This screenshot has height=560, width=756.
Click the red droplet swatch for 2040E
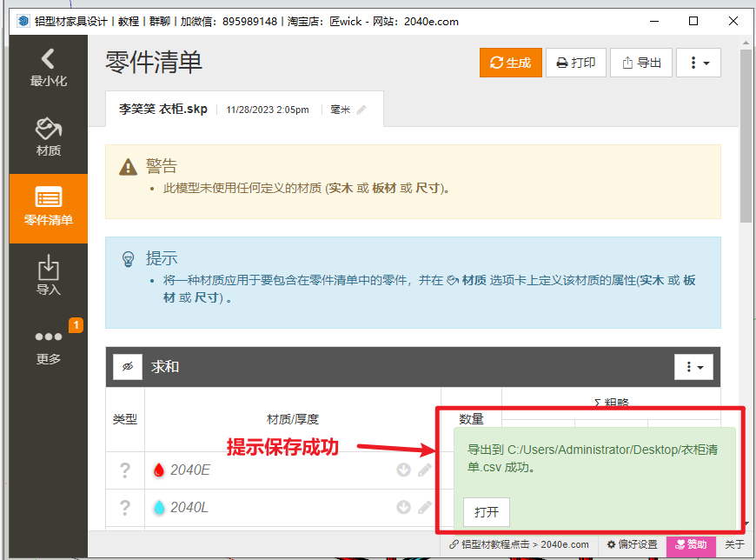pos(158,470)
